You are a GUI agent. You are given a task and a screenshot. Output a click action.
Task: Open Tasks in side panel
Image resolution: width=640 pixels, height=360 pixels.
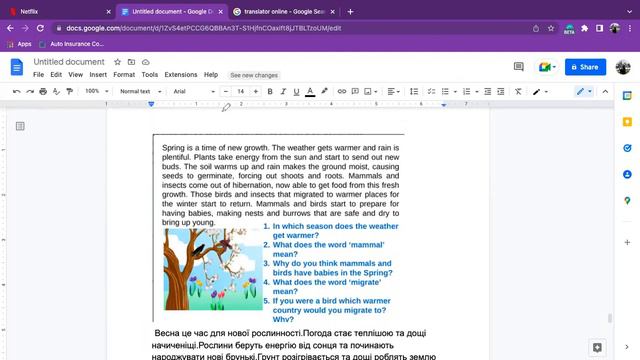[x=627, y=148]
